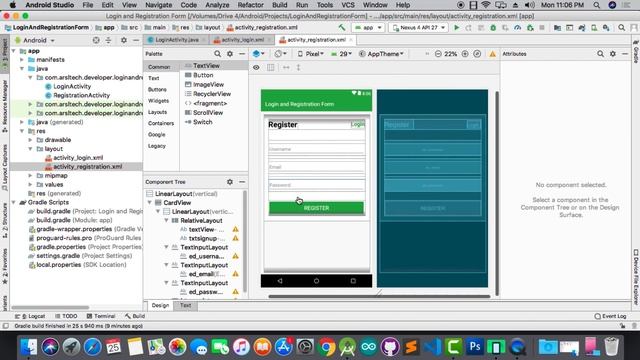This screenshot has height=360, width=640.
Task: Collapse all in project panel
Action: [x=109, y=40]
